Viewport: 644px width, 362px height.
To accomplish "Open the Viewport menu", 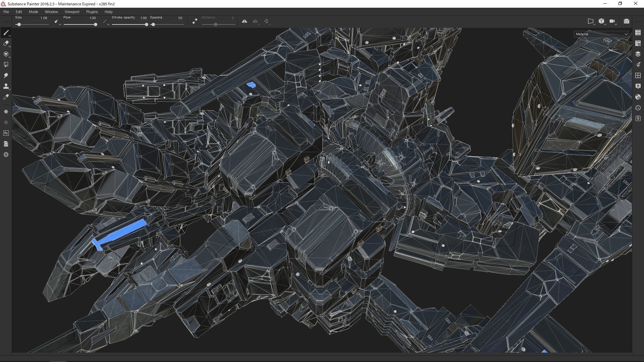I will pos(72,12).
